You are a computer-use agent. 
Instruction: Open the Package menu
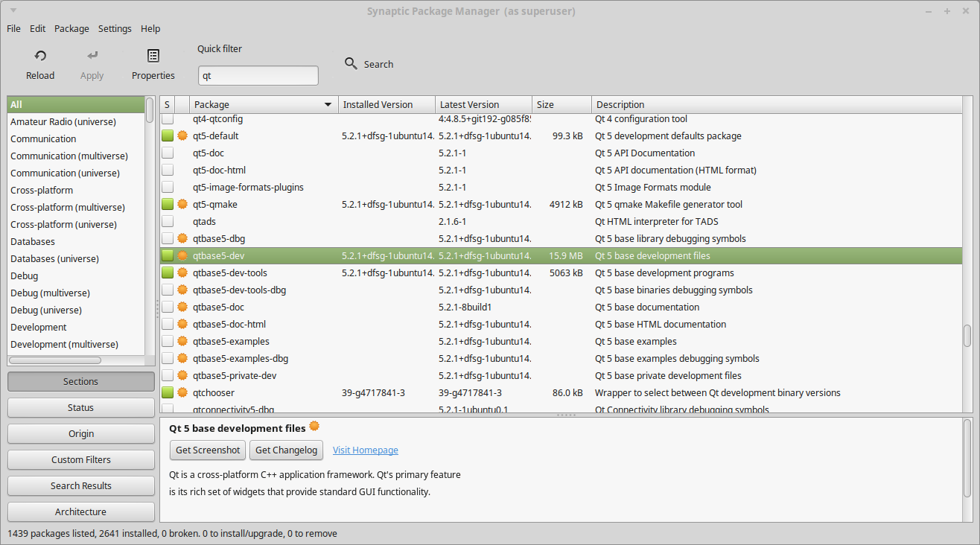coord(71,28)
